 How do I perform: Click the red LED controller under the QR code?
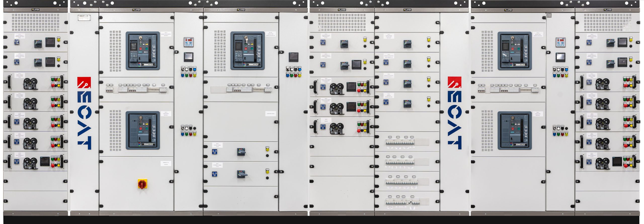pos(560,42)
